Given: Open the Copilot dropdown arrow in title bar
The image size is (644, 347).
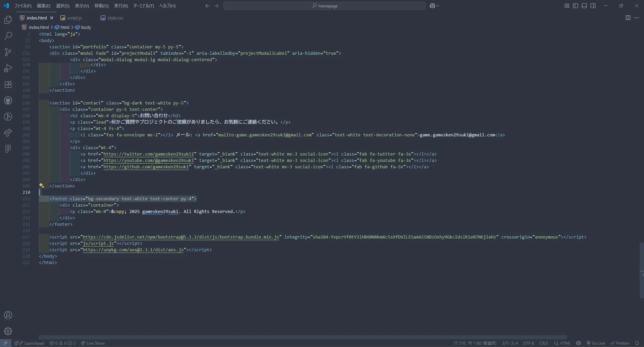Looking at the screenshot, I should pos(438,6).
